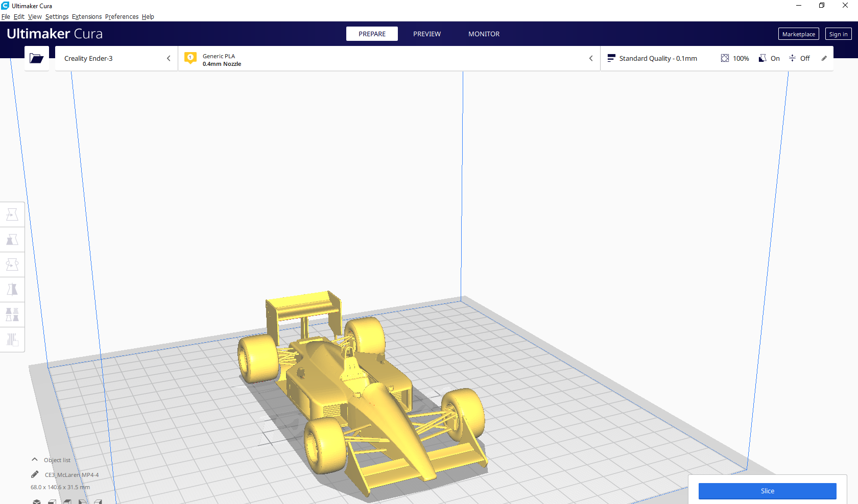
Task: Expand the Standard Quality - 0.1mm profile panel
Action: click(717, 58)
